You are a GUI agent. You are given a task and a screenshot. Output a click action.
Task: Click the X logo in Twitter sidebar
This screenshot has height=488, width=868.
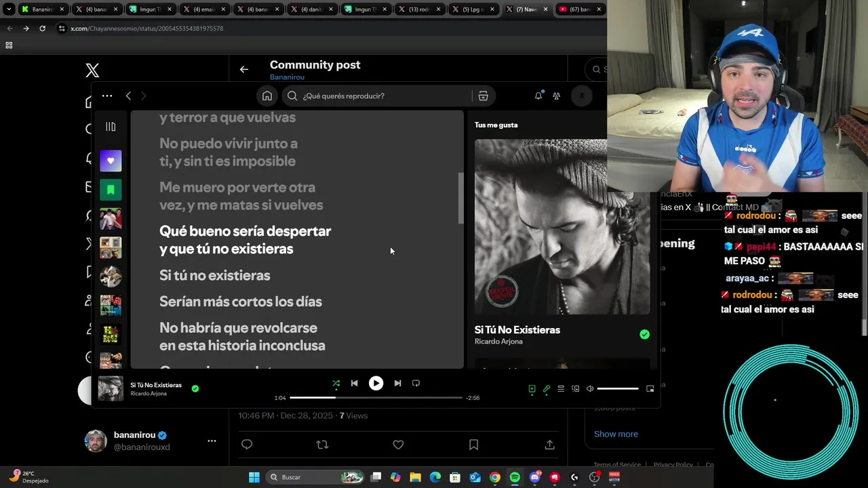click(93, 70)
